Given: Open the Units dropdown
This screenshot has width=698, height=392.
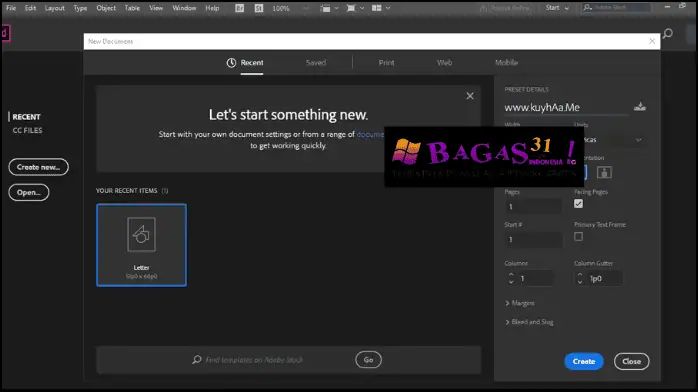Looking at the screenshot, I should click(x=610, y=140).
